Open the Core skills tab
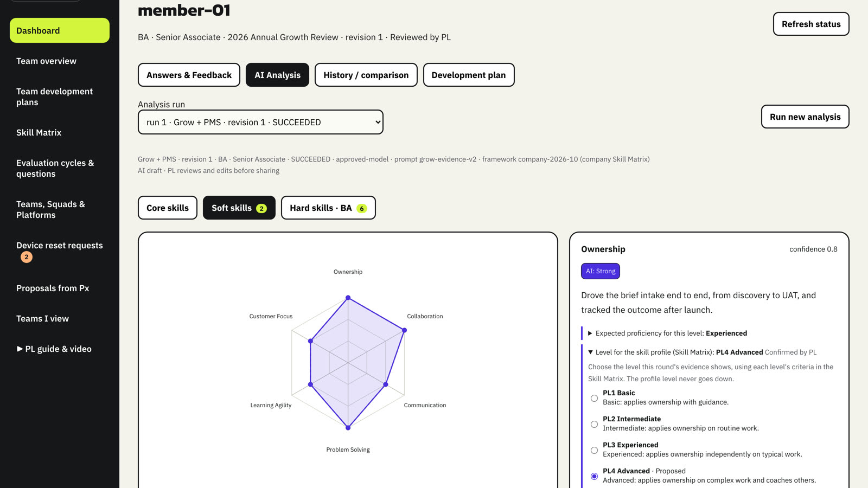 point(168,208)
